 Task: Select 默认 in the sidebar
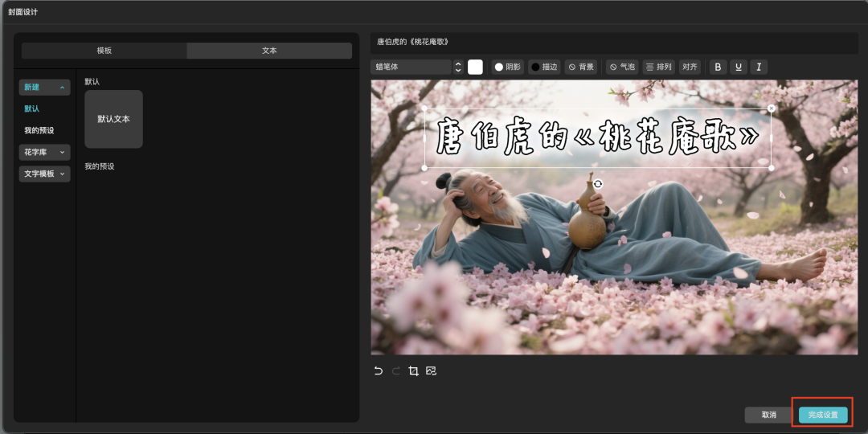(32, 109)
